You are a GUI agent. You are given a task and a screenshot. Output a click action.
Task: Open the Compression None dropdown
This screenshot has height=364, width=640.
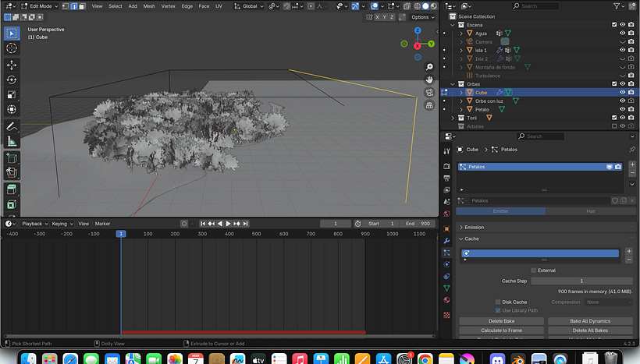tap(609, 302)
